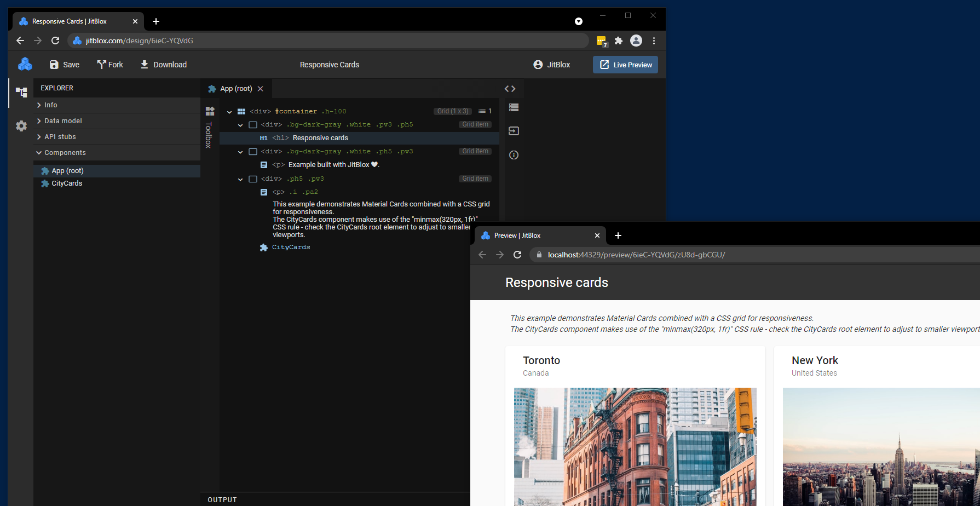
Task: Close the Preview | JitBlox tab
Action: pyautogui.click(x=597, y=235)
